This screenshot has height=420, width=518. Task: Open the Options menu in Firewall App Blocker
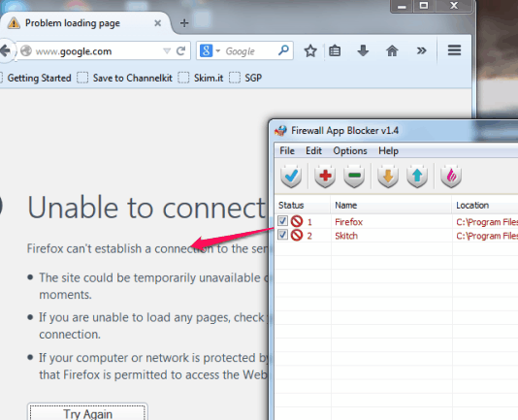pyautogui.click(x=350, y=151)
